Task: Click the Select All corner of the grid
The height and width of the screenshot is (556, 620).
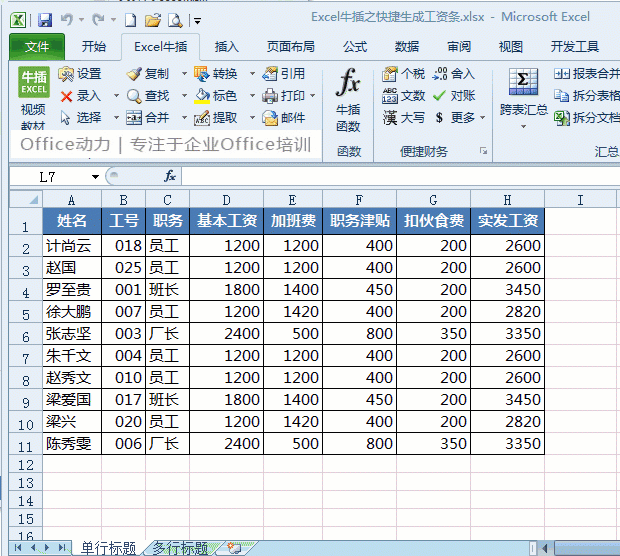Action: pyautogui.click(x=26, y=199)
